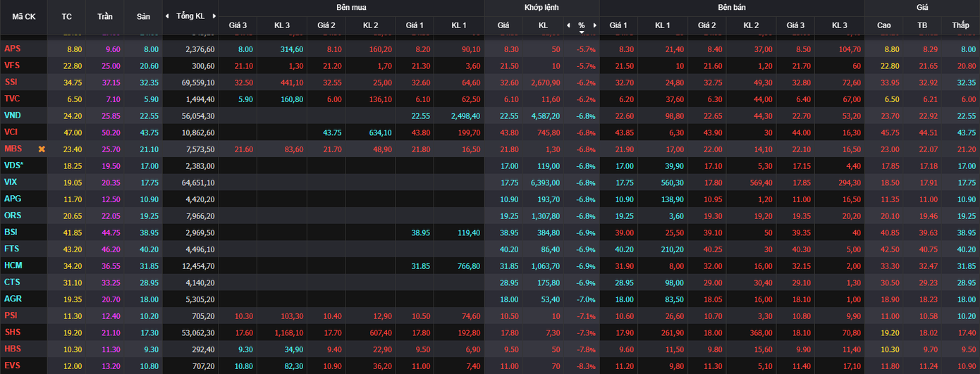980x374 pixels.
Task: Sort table by TC column header
Action: (x=67, y=15)
